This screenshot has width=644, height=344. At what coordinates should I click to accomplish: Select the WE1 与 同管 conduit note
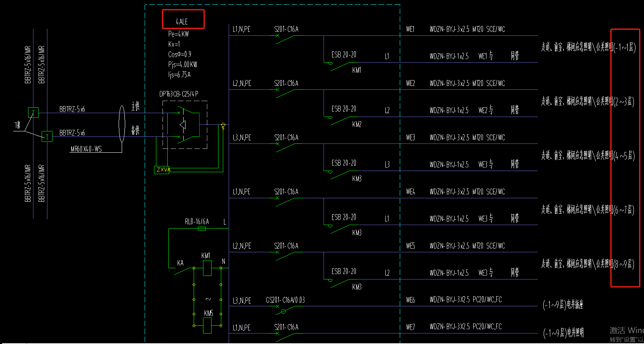click(x=499, y=56)
